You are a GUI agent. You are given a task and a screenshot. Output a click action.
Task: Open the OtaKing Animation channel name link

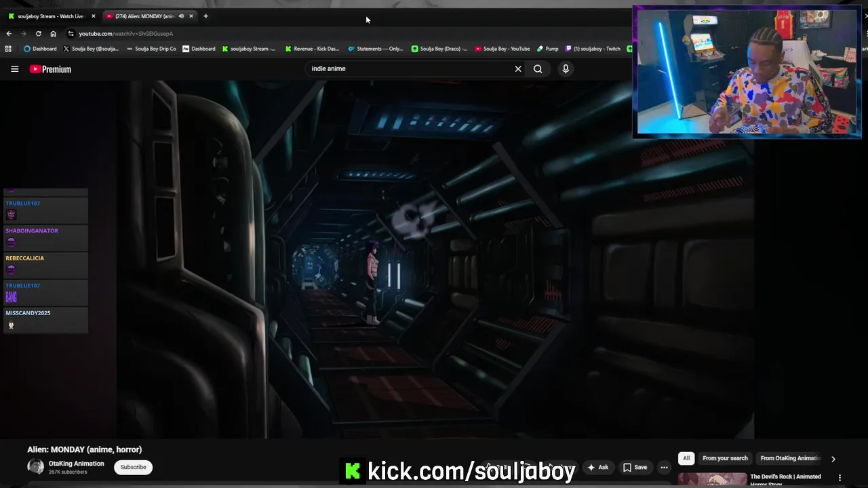(77, 464)
